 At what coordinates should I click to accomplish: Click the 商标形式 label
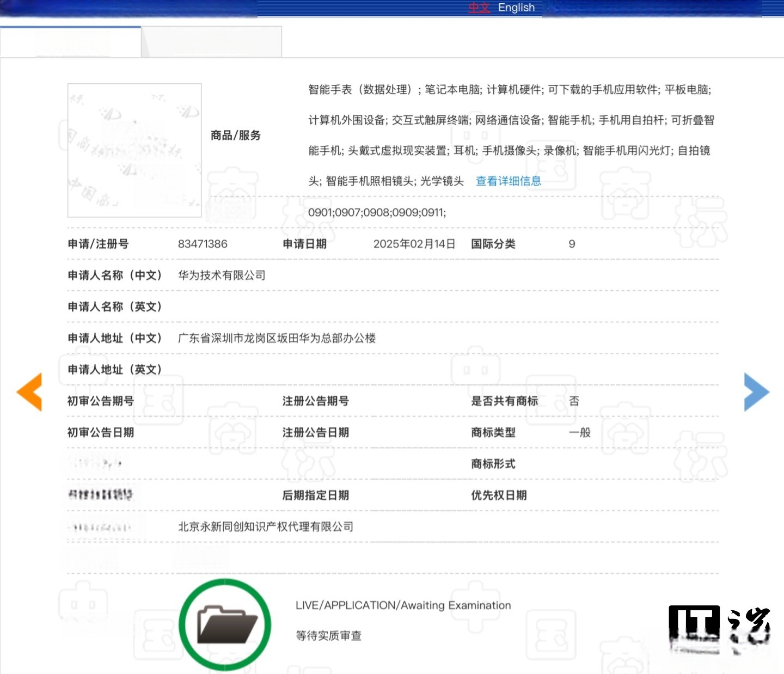pyautogui.click(x=493, y=464)
